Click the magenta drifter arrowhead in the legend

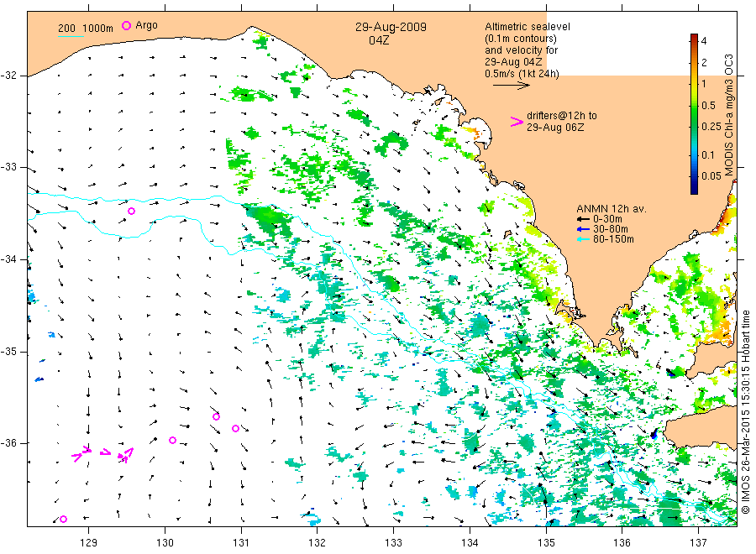(517, 122)
